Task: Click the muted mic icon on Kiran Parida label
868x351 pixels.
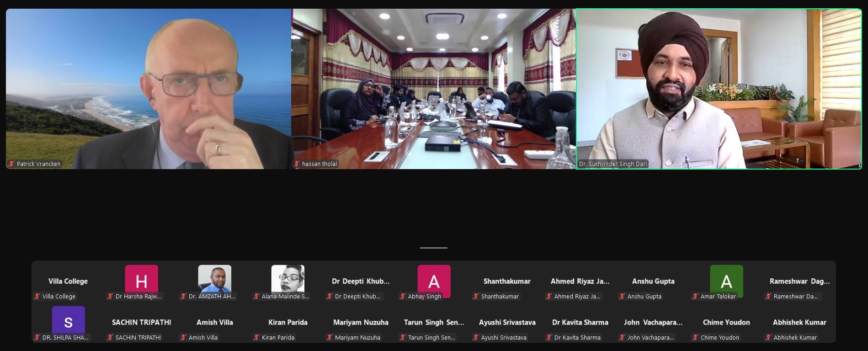Action: [256, 337]
